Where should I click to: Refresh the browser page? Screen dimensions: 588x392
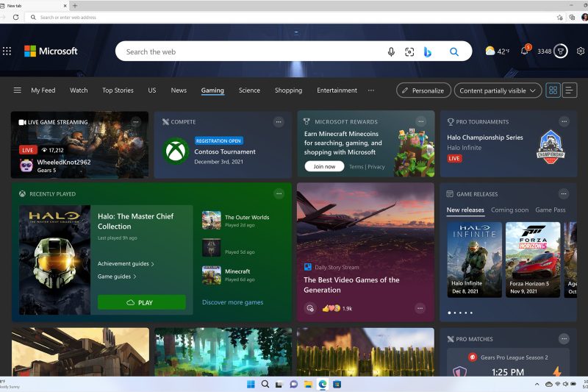coord(15,17)
